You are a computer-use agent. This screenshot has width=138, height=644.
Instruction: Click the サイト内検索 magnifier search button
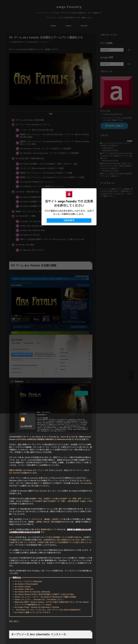129,50
